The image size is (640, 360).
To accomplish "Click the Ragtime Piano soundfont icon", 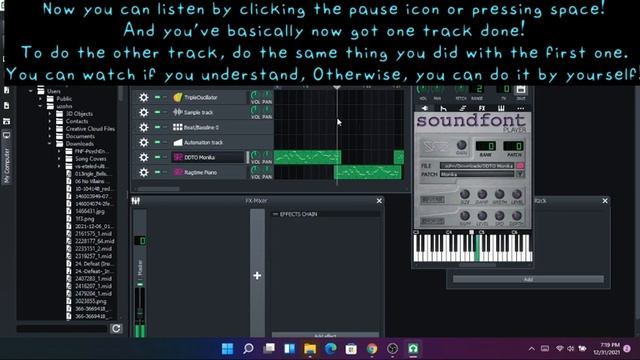I will (178, 172).
